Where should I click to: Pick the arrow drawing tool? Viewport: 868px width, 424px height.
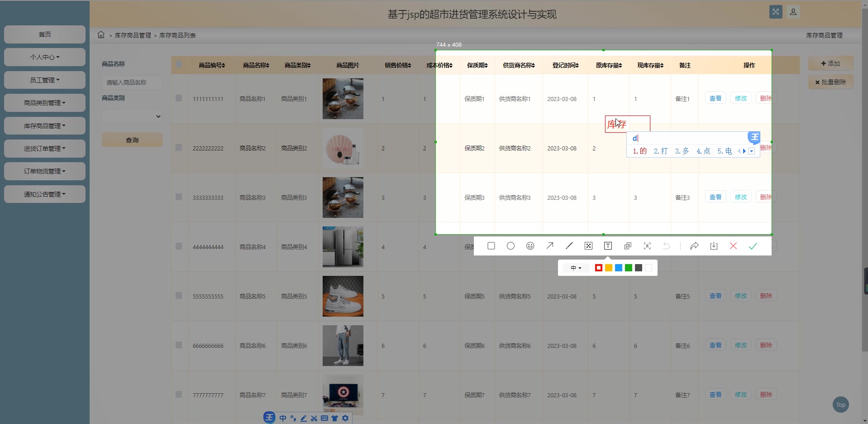click(x=549, y=246)
